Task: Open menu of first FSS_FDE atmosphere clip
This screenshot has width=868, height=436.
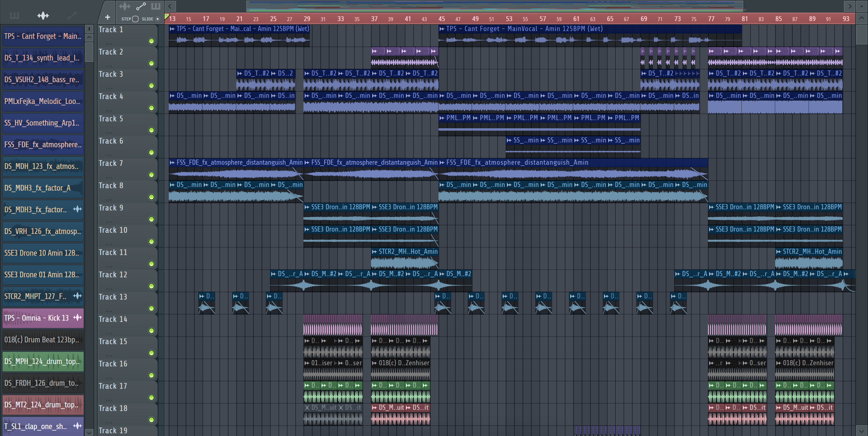Action: [172, 163]
